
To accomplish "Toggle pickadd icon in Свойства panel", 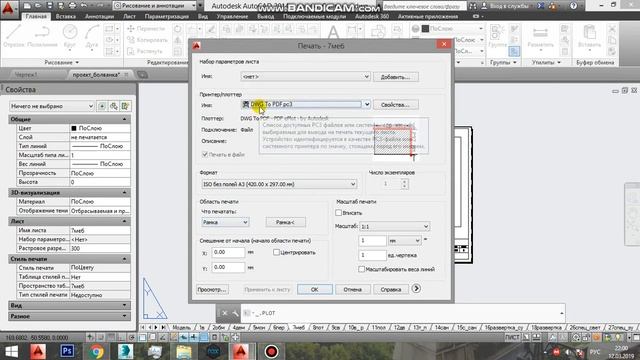I will pyautogui.click(x=102, y=106).
